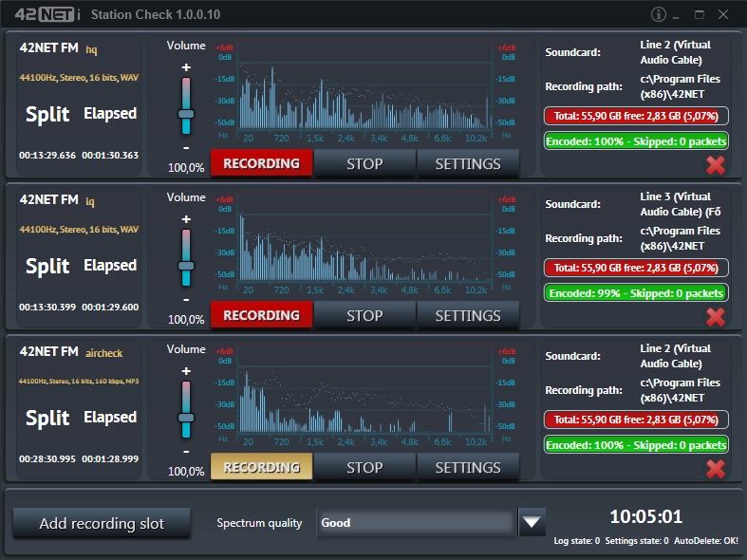Click the '42NET FM hq' station title

point(58,48)
